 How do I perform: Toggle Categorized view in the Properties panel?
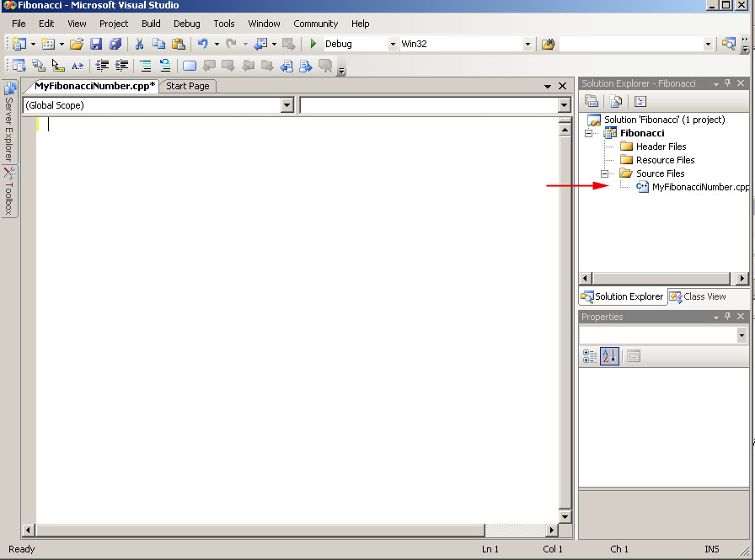tap(590, 356)
